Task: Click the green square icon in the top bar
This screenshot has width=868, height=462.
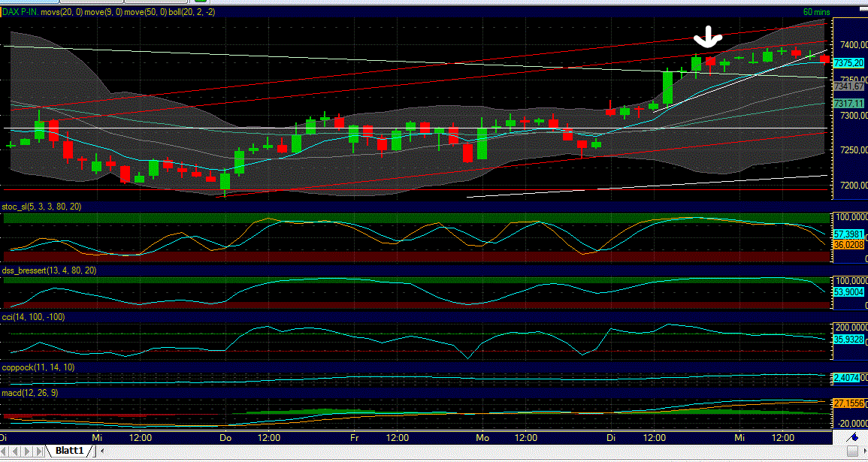Action: 201,4
